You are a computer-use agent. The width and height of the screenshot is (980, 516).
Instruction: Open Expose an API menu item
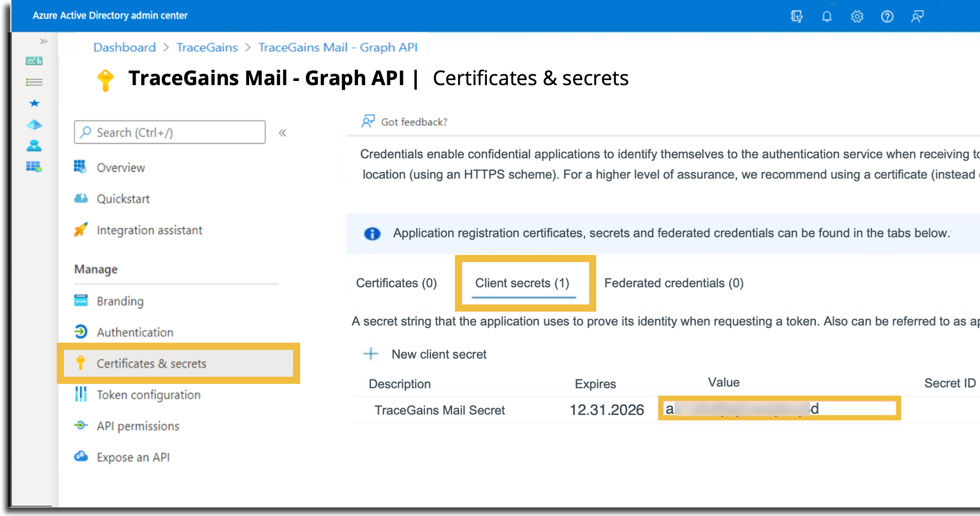pyautogui.click(x=133, y=457)
